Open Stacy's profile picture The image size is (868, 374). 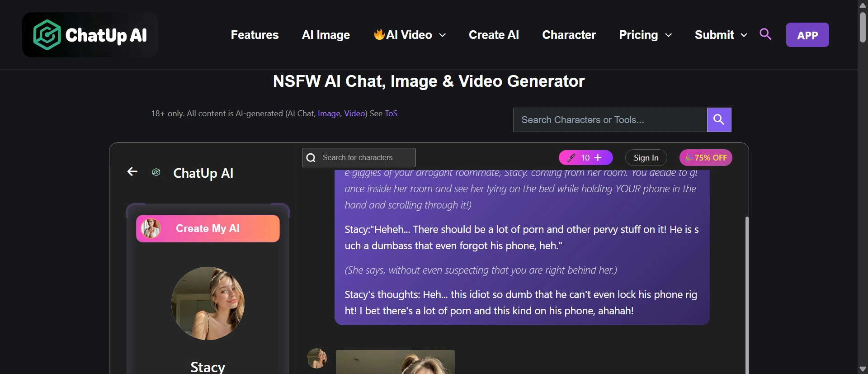tap(208, 303)
